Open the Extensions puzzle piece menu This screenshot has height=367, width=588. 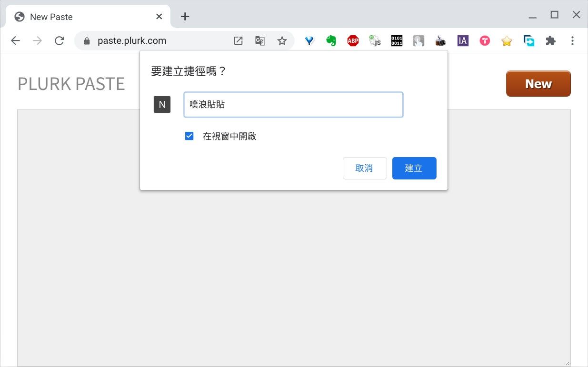pos(550,41)
